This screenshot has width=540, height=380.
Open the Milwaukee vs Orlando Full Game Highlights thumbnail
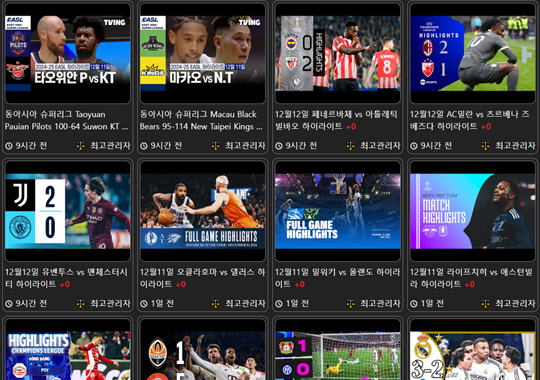coord(338,211)
